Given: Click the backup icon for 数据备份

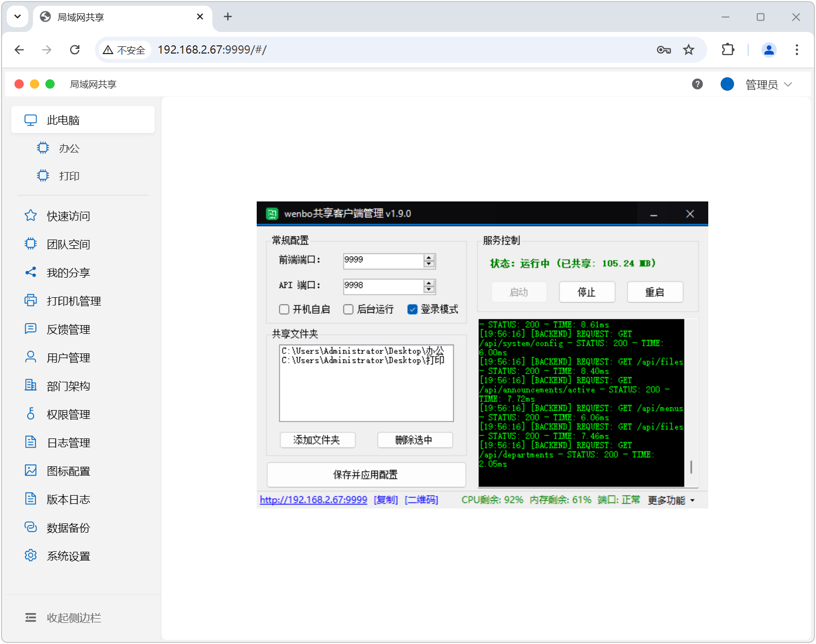Looking at the screenshot, I should point(31,527).
